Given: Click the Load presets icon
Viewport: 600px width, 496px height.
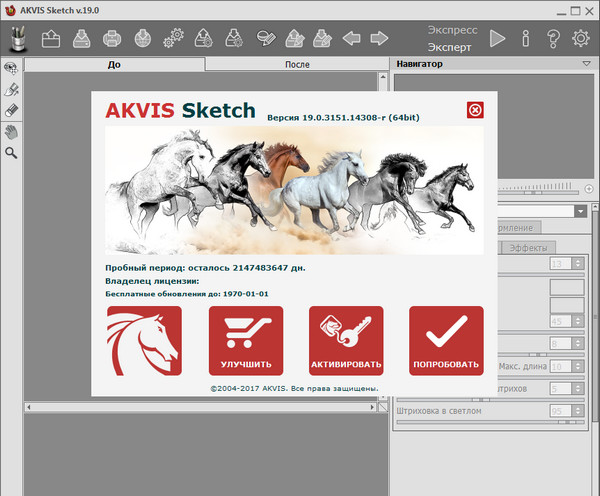Looking at the screenshot, I should click(204, 39).
